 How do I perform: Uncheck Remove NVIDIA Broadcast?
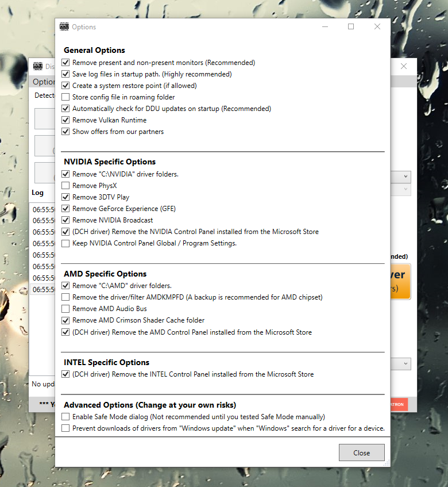(65, 220)
